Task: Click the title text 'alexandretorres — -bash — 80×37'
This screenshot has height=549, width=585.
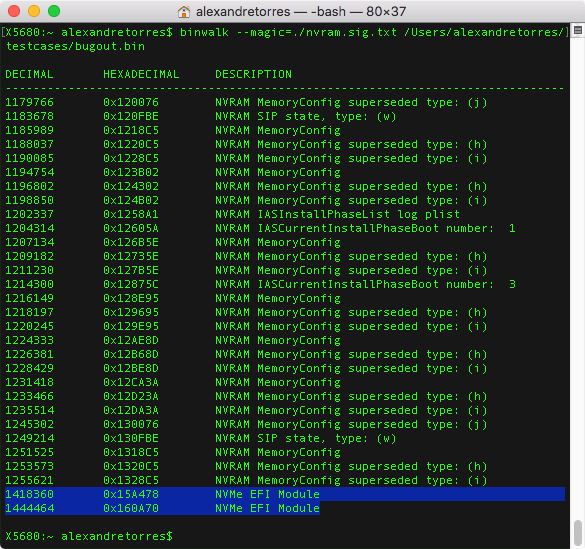Action: pyautogui.click(x=301, y=12)
